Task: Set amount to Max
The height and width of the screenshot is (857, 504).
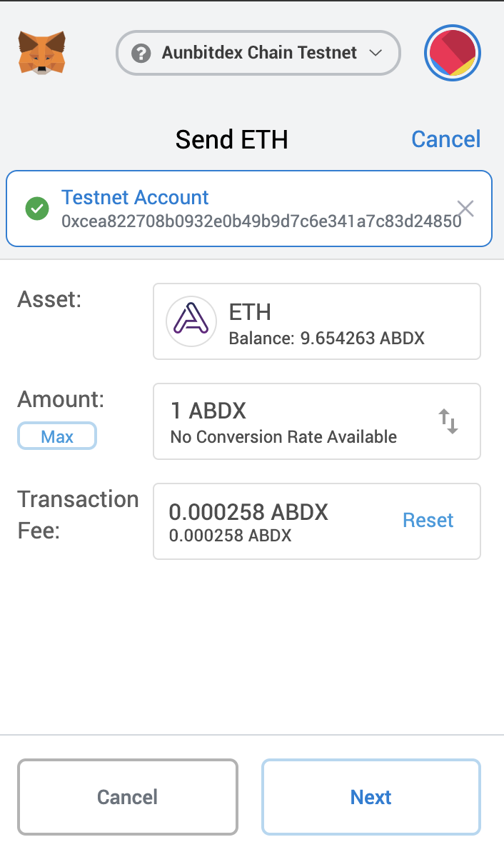Action: click(56, 437)
